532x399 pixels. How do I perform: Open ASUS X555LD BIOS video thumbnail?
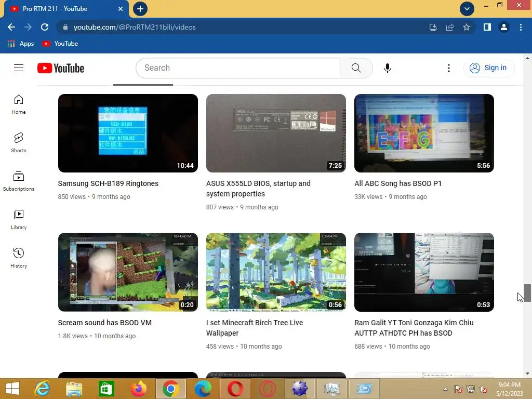point(276,133)
